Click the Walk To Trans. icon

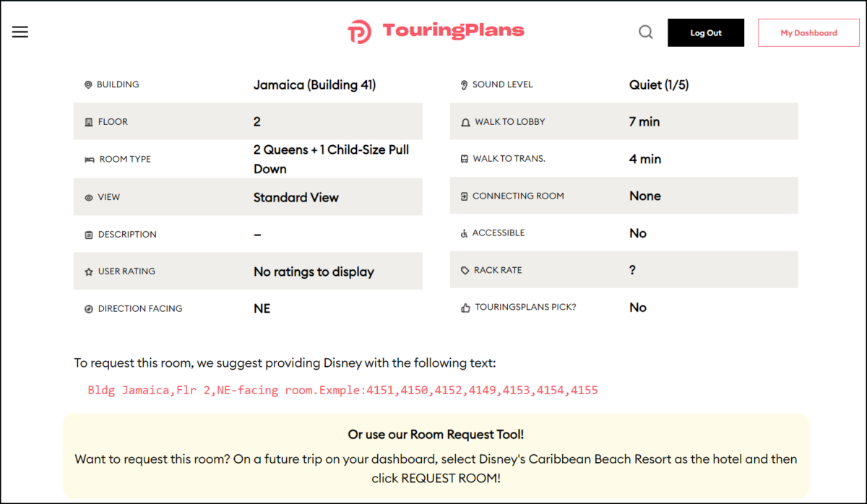pos(463,158)
